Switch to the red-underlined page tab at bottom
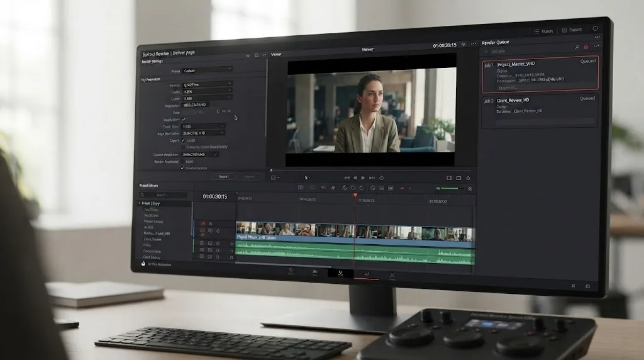The width and height of the screenshot is (644, 360). click(x=367, y=274)
